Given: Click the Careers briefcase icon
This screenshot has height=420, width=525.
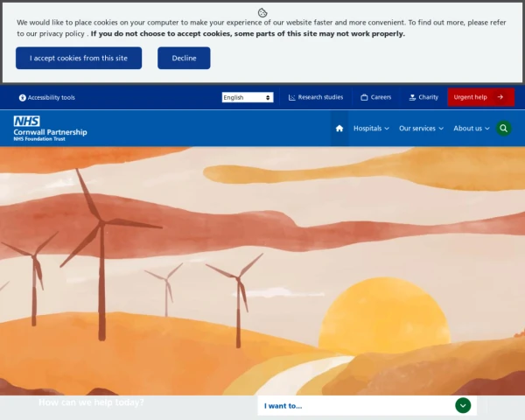Looking at the screenshot, I should pos(364,97).
